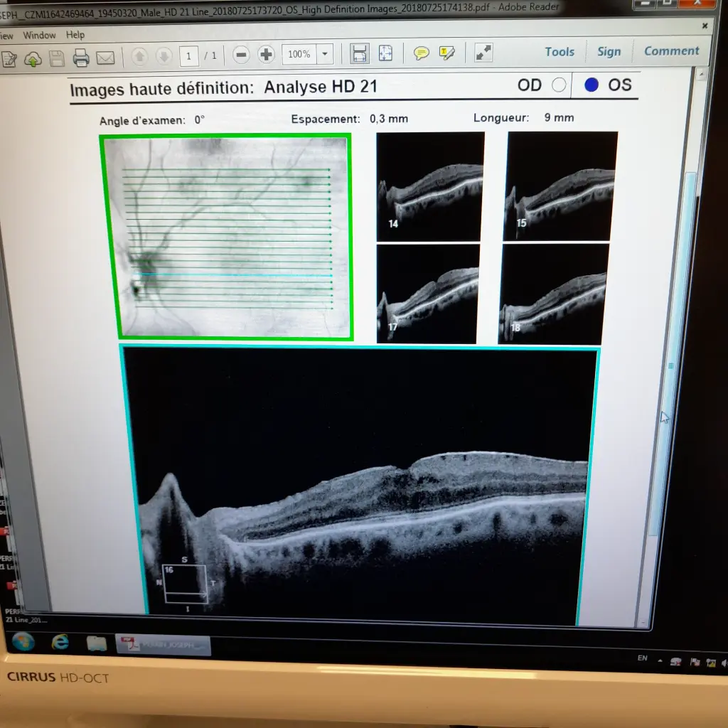Open the Sign pane

(x=609, y=51)
